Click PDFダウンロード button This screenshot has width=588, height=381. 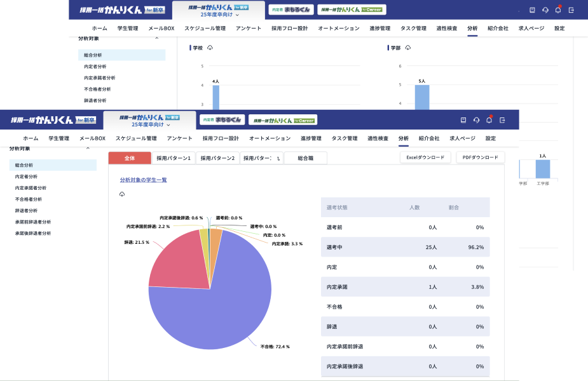pos(481,157)
